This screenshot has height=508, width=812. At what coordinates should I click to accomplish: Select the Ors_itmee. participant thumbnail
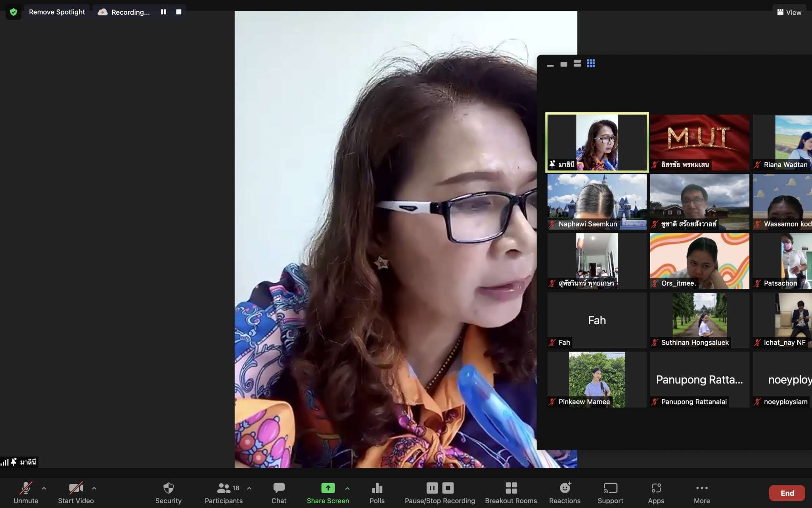(x=699, y=261)
